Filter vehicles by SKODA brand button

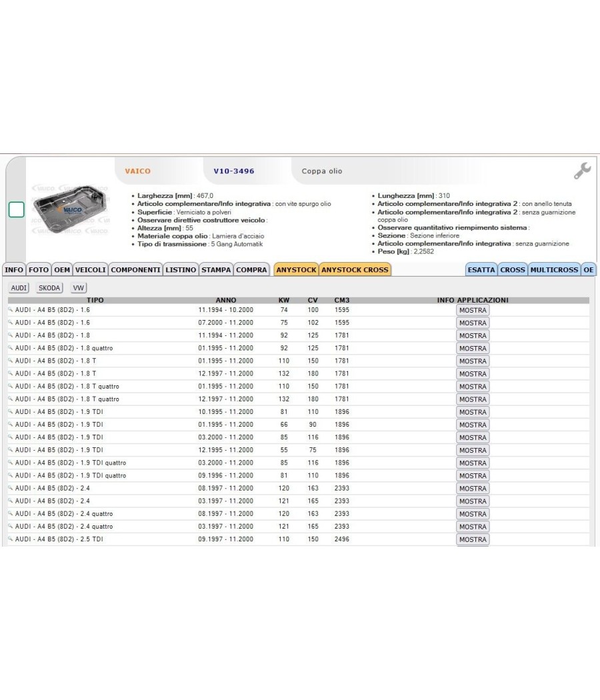tap(49, 288)
